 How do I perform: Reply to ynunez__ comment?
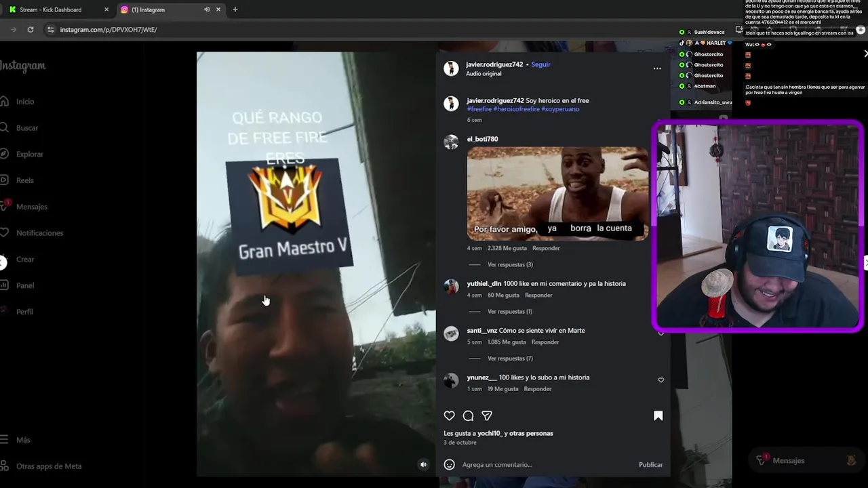click(x=538, y=389)
